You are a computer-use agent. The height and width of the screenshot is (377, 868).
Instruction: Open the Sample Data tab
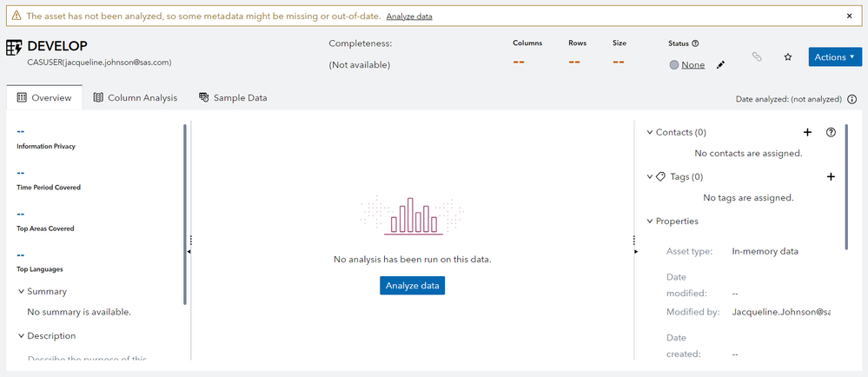pyautogui.click(x=233, y=98)
